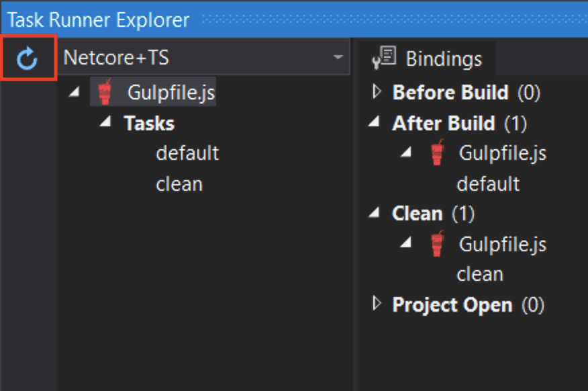Click the red Gulp icon beside Gulpfile.js
This screenshot has height=391, width=588.
(105, 93)
